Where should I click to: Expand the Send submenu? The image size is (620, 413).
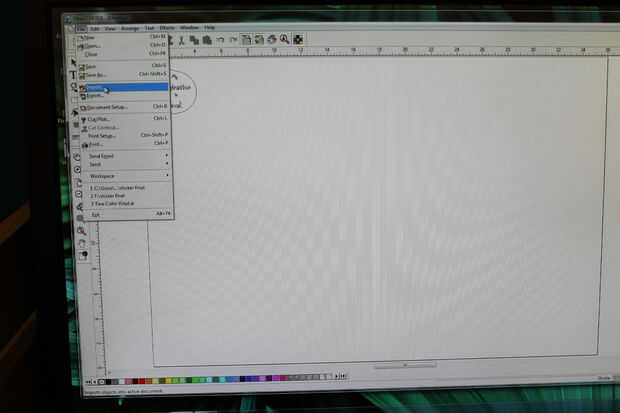click(x=126, y=164)
